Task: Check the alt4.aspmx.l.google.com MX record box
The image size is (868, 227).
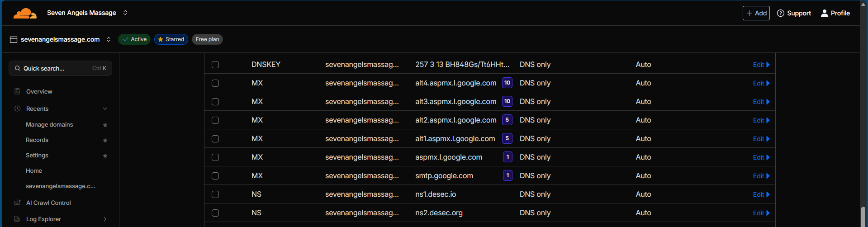Action: [215, 83]
